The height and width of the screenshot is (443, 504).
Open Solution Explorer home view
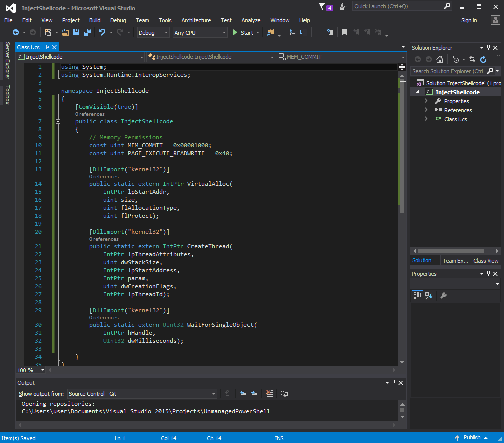(440, 59)
